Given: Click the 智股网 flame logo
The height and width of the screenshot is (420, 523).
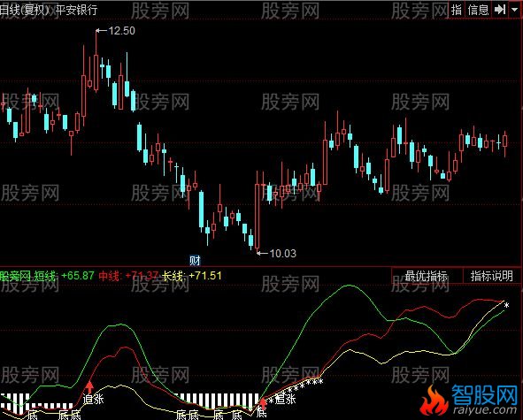Looking at the screenshot, I should [x=434, y=401].
